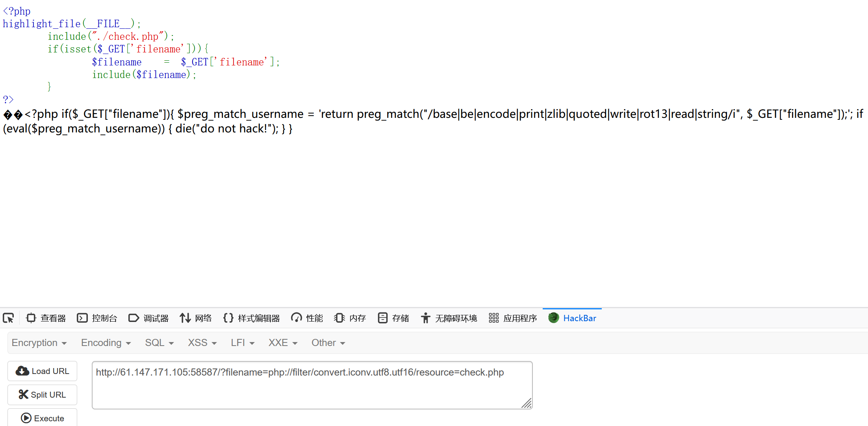This screenshot has height=426, width=868.
Task: Open the Debugger (调试器) panel
Action: point(148,318)
